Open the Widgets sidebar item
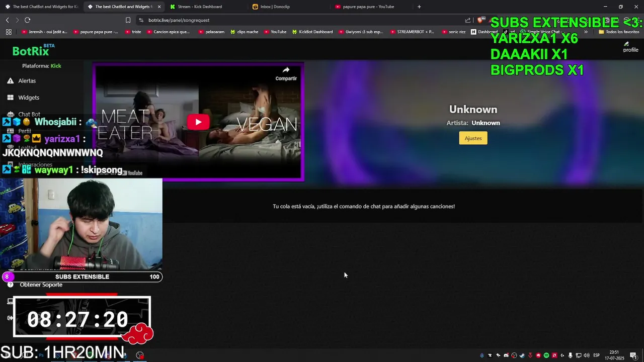This screenshot has height=362, width=644. click(x=29, y=98)
